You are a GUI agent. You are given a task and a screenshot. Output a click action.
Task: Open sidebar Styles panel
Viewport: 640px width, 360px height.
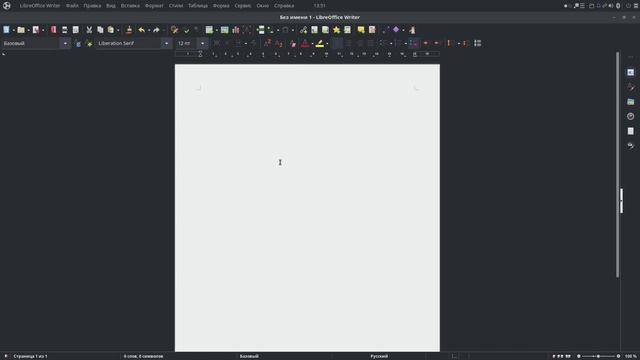[x=631, y=87]
